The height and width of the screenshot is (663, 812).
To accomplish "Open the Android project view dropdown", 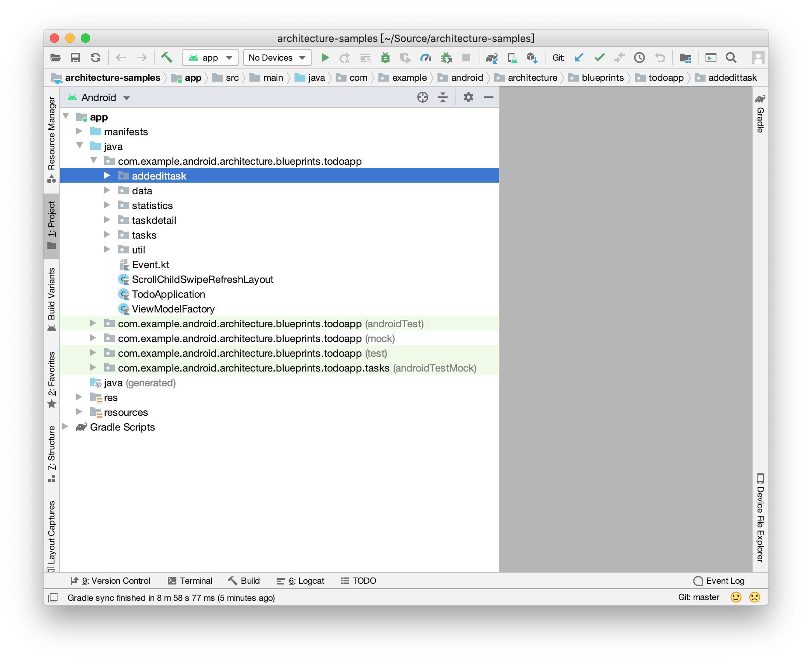I will coord(99,98).
